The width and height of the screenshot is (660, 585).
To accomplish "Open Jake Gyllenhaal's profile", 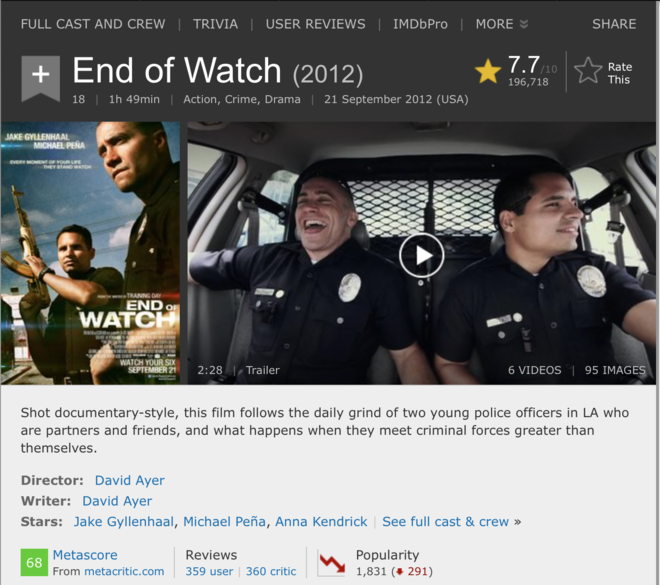I will pyautogui.click(x=124, y=521).
